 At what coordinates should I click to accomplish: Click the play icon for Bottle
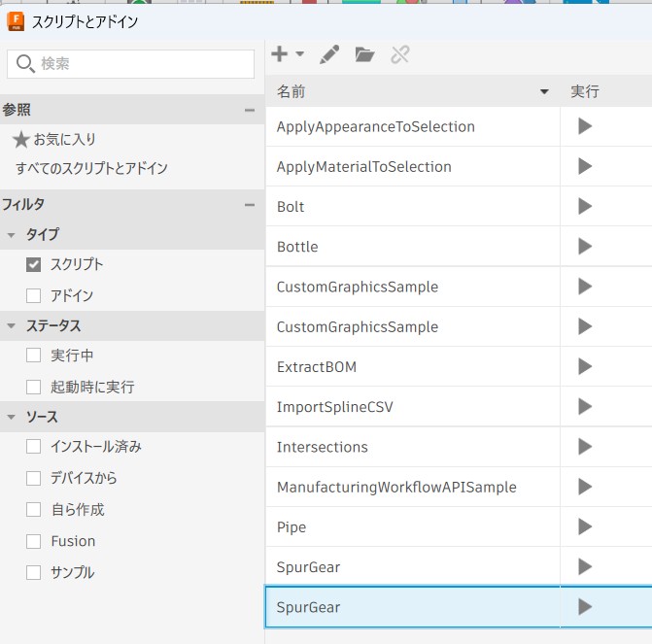tap(585, 246)
